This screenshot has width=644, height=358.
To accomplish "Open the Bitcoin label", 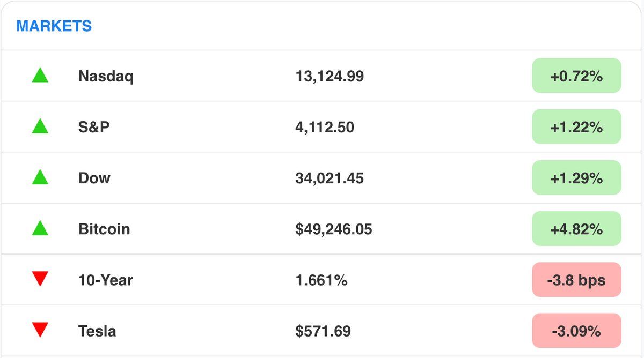I will pyautogui.click(x=104, y=229).
